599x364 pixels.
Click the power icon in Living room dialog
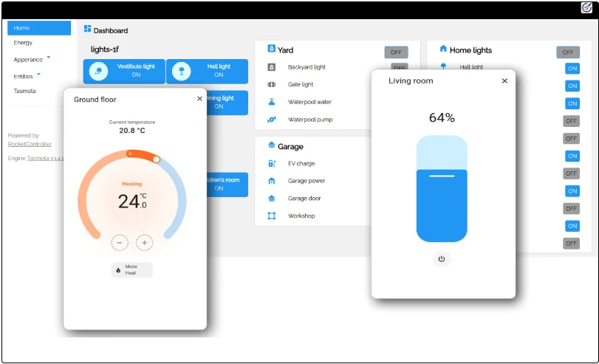click(442, 259)
